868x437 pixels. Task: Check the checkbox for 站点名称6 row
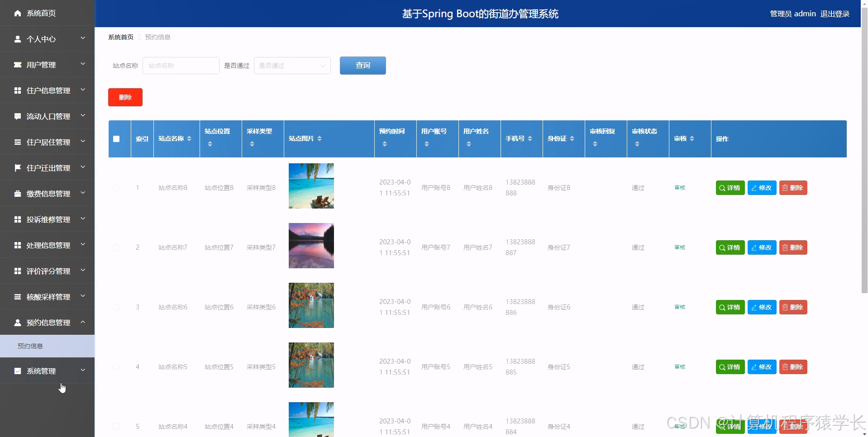[116, 307]
